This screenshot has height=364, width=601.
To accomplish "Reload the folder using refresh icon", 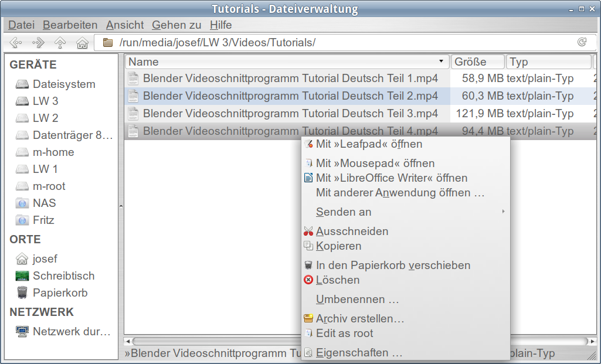I will pos(582,42).
